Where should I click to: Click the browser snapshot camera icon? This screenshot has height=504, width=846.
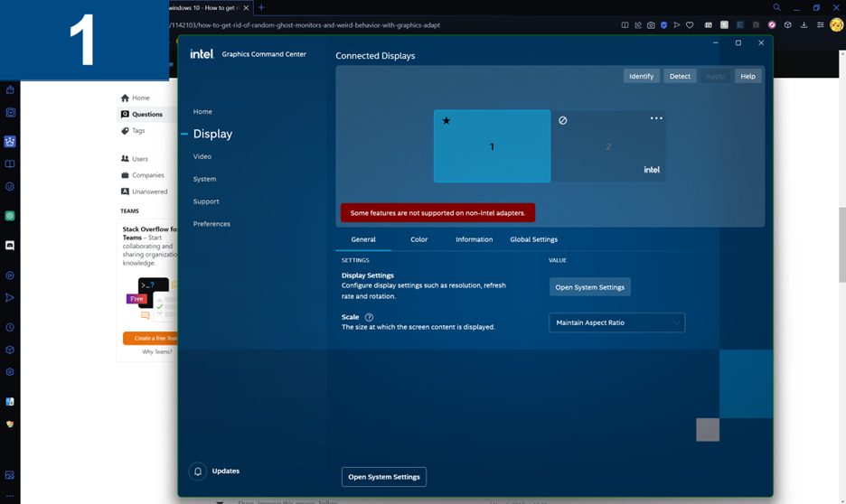click(652, 24)
